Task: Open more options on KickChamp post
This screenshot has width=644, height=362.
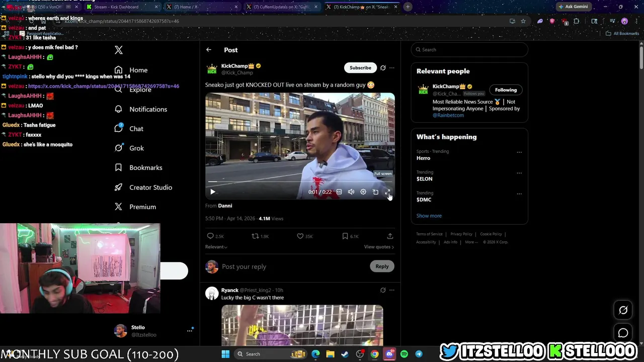Action: 392,67
